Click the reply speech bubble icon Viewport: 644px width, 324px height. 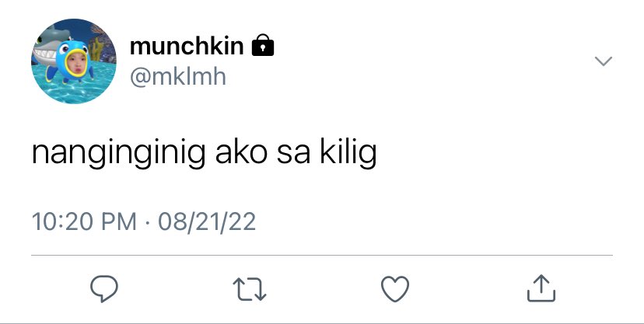click(104, 288)
